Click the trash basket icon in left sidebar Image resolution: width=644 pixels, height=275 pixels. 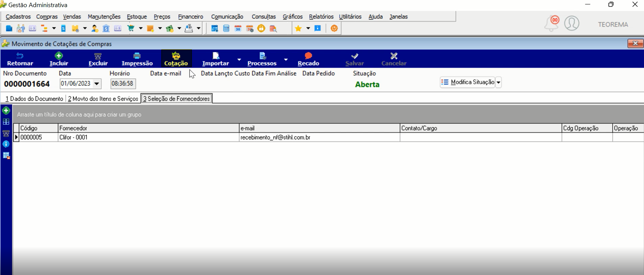coord(6,133)
